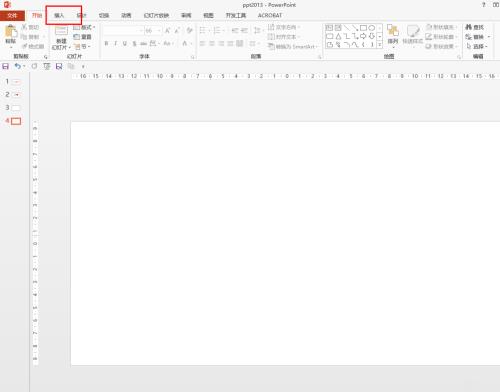
Task: Pick the rectangle shape in gallery
Action: [363, 28]
